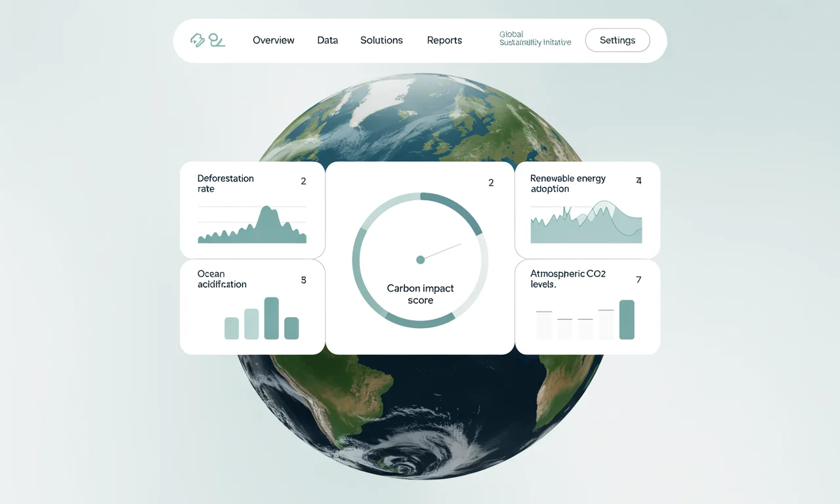Click the number 2 in the Carbon impact card
Image resolution: width=840 pixels, height=504 pixels.
pos(491,183)
